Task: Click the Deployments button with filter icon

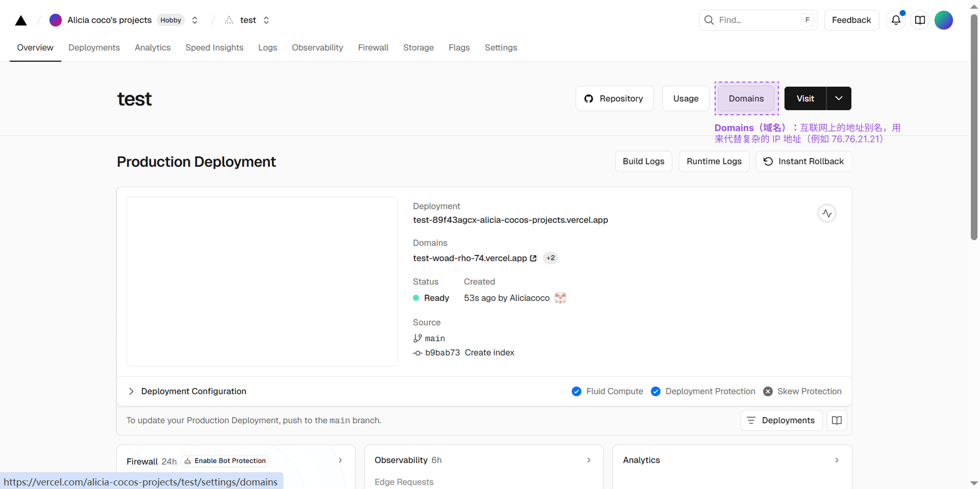Action: (781, 420)
